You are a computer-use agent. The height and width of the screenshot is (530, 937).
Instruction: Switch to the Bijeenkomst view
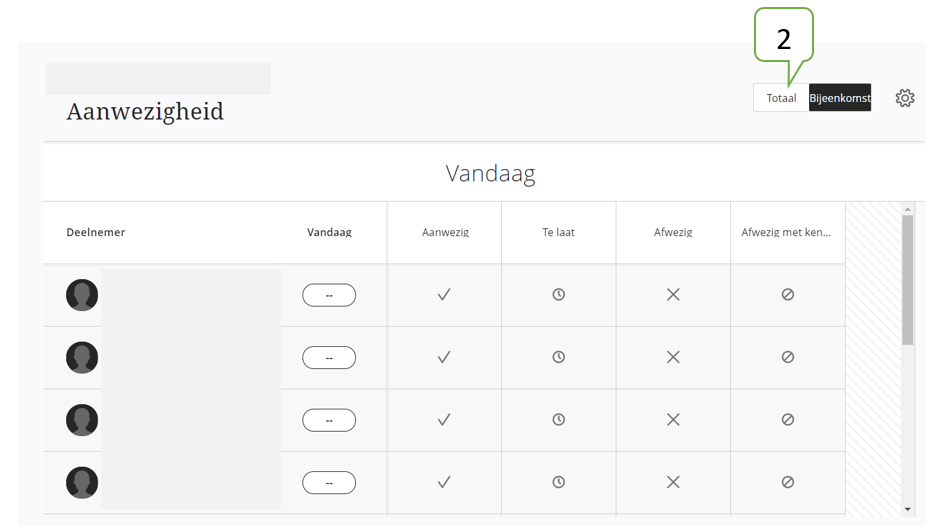[x=840, y=98]
